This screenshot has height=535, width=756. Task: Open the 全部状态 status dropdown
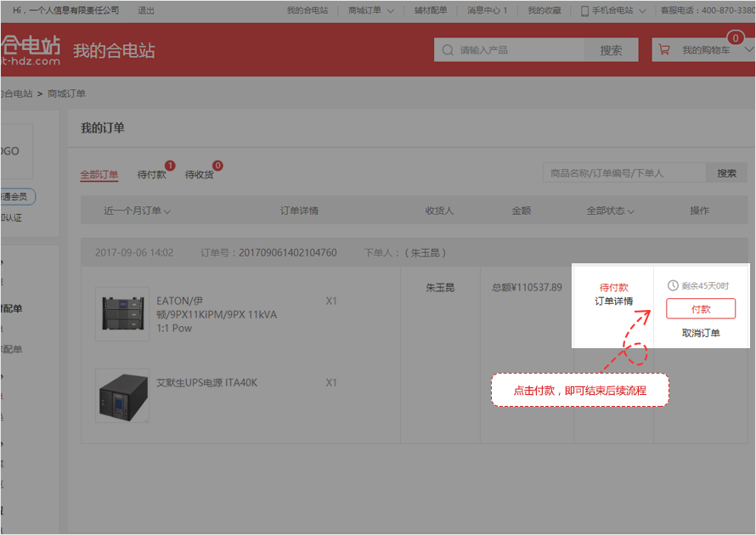click(610, 211)
